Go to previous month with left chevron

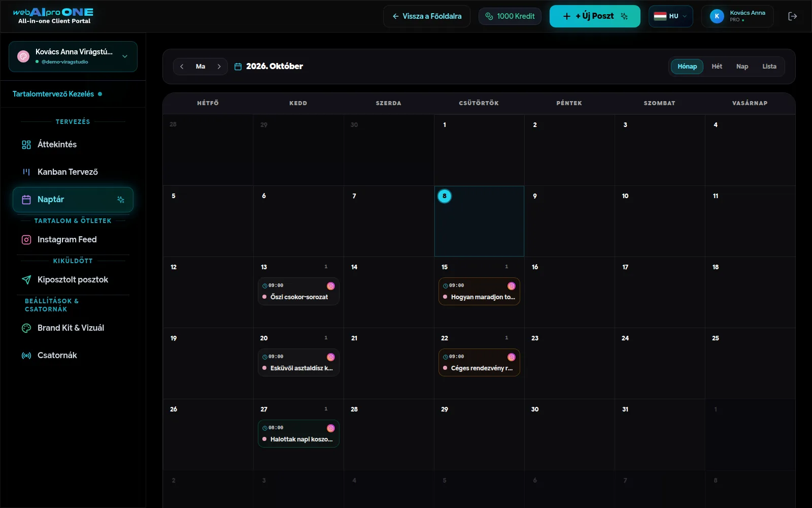182,67
